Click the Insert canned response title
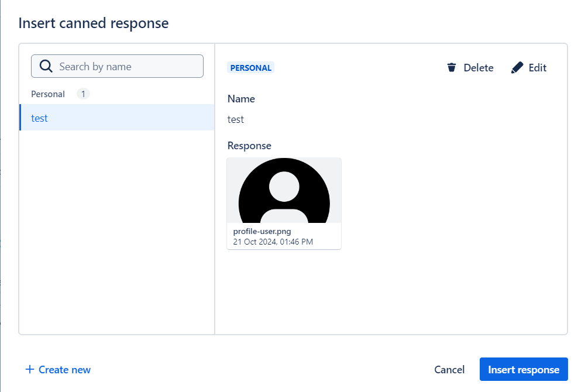This screenshot has height=392, width=578. [x=94, y=23]
